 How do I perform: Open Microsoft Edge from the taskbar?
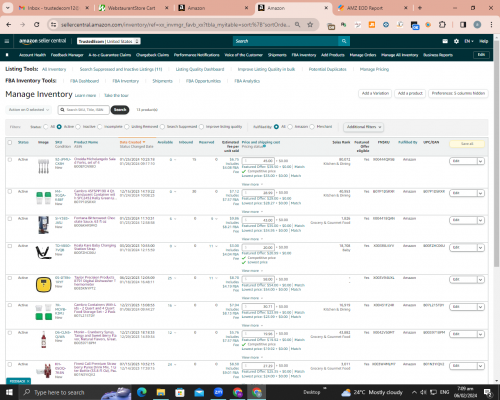point(142,392)
